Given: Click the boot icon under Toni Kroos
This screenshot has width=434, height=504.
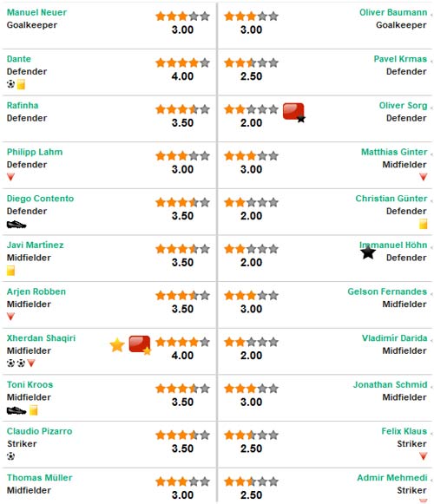Looking at the screenshot, I should coord(16,410).
